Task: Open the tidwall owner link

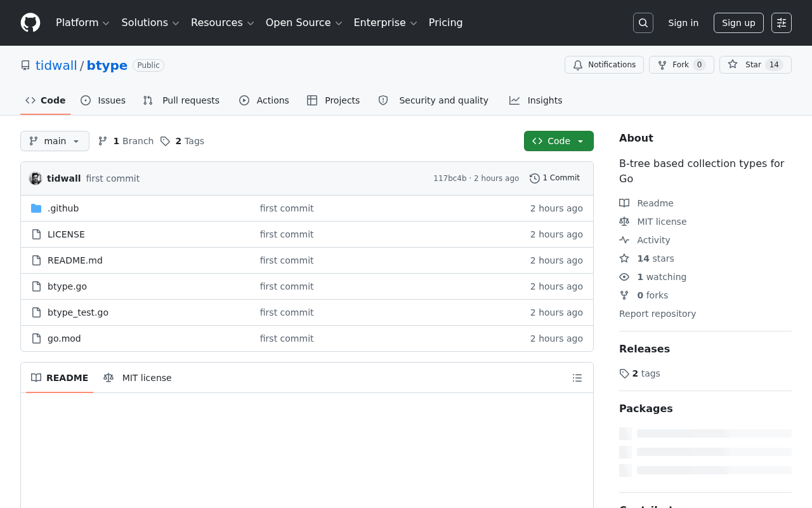Action: 56,65
